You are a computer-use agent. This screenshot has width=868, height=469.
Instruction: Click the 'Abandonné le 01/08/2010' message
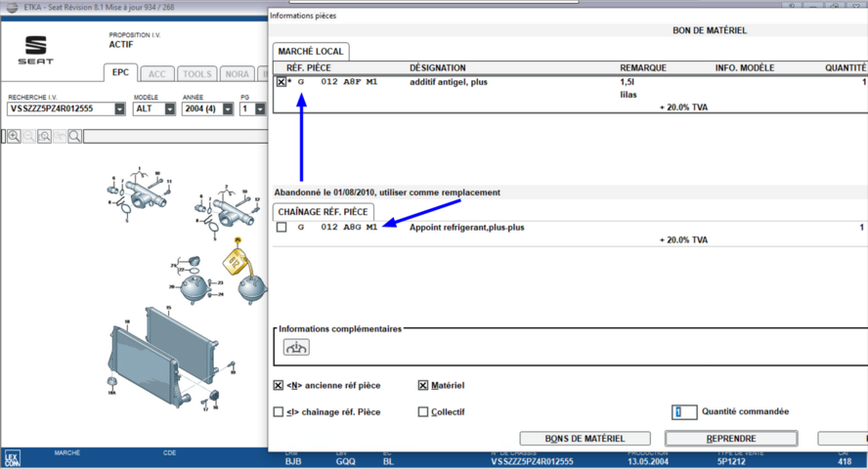387,192
